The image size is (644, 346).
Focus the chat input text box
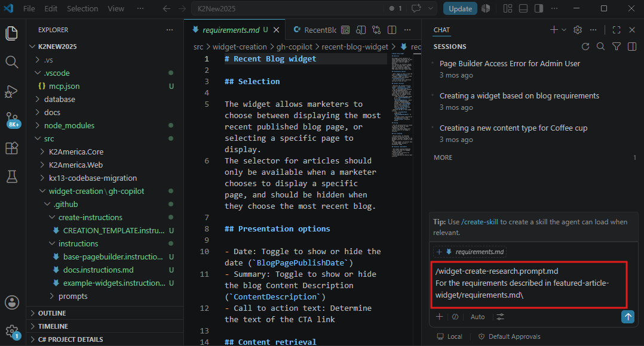point(529,284)
